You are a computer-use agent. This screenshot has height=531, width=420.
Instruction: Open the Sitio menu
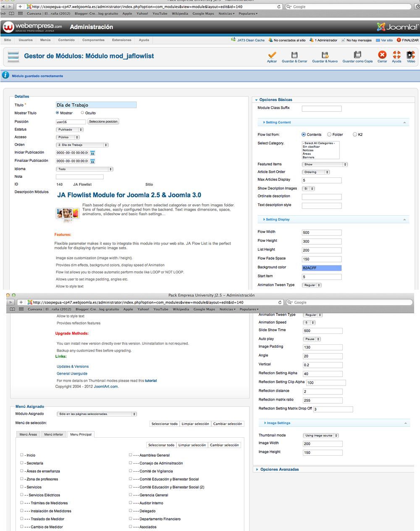[8, 40]
